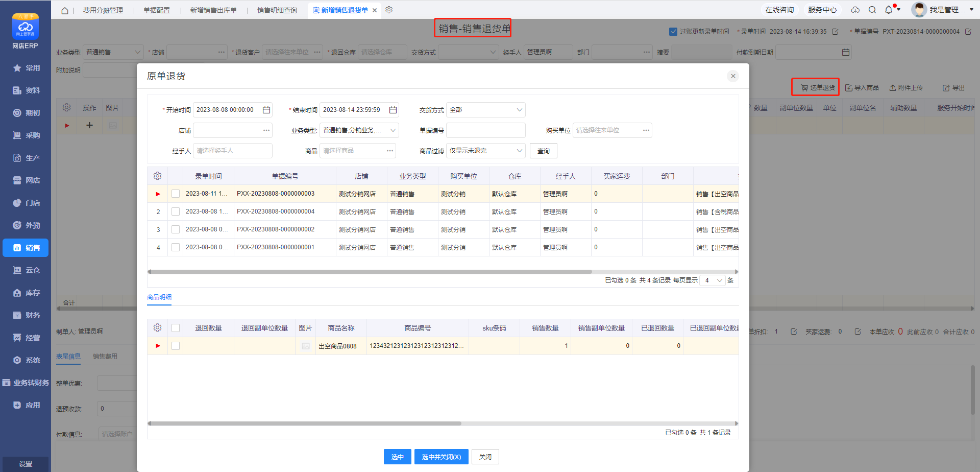Switch to 单据配置 tab
This screenshot has width=980, height=472.
tap(157, 10)
